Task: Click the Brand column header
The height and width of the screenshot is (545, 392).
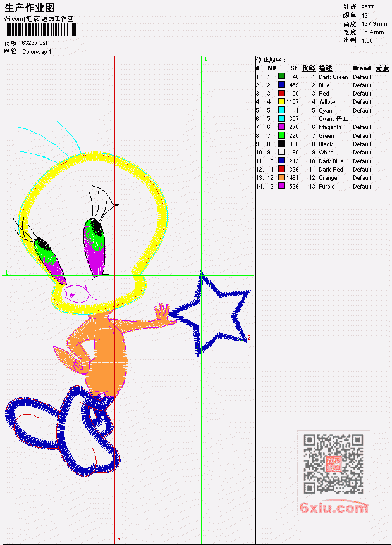Action: click(362, 68)
